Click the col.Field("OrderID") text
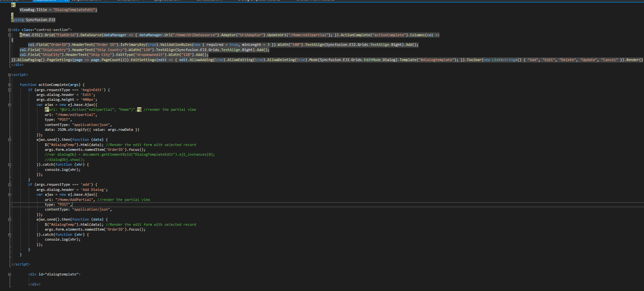The width and height of the screenshot is (644, 291). pos(49,45)
